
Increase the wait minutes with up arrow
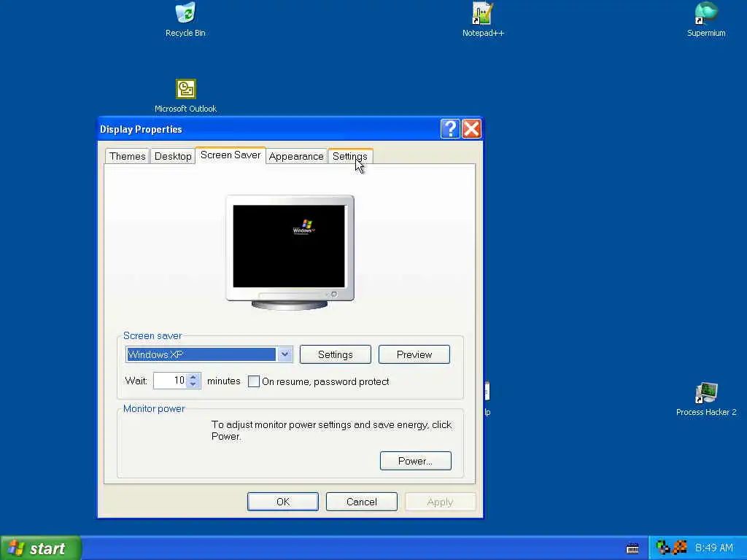click(193, 377)
